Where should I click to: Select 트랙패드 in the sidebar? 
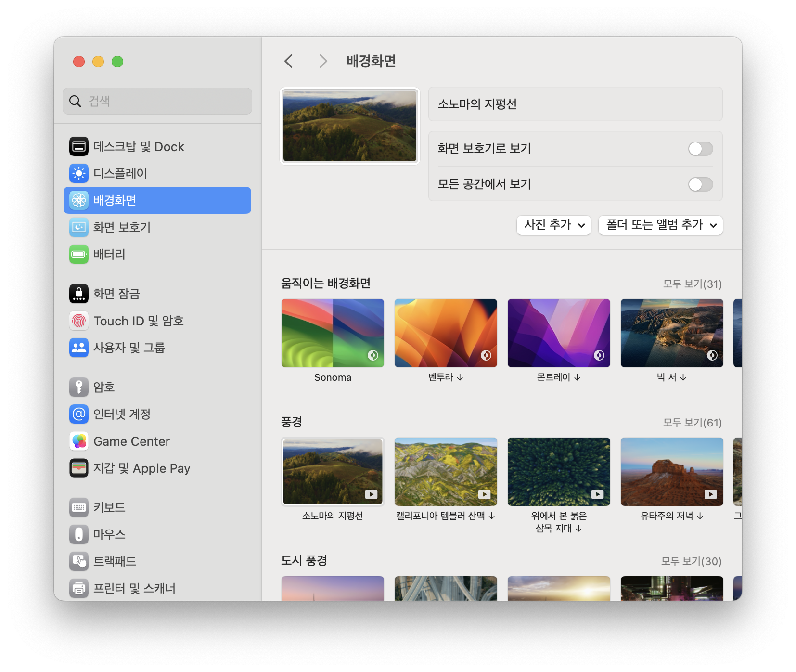click(114, 561)
